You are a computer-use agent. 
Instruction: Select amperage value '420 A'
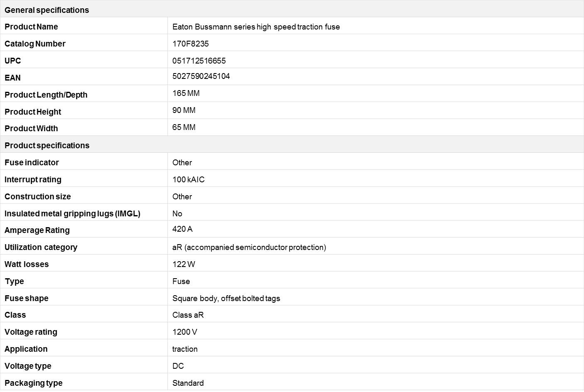point(182,229)
